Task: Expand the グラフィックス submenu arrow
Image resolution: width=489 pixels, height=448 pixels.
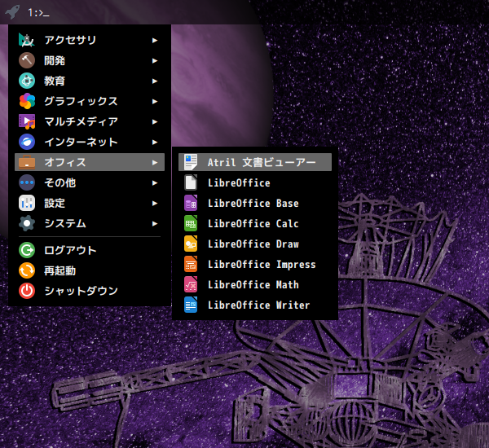Action: 155,101
